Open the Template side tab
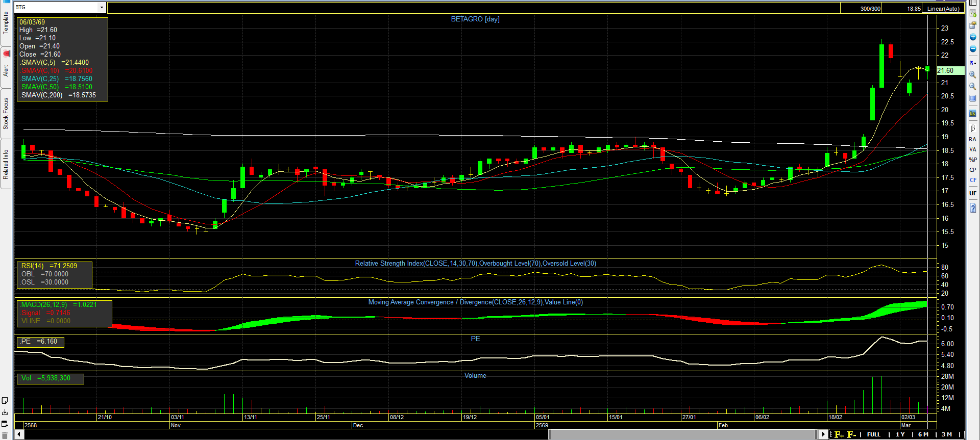Viewport: 980px width, 440px height. [6, 23]
